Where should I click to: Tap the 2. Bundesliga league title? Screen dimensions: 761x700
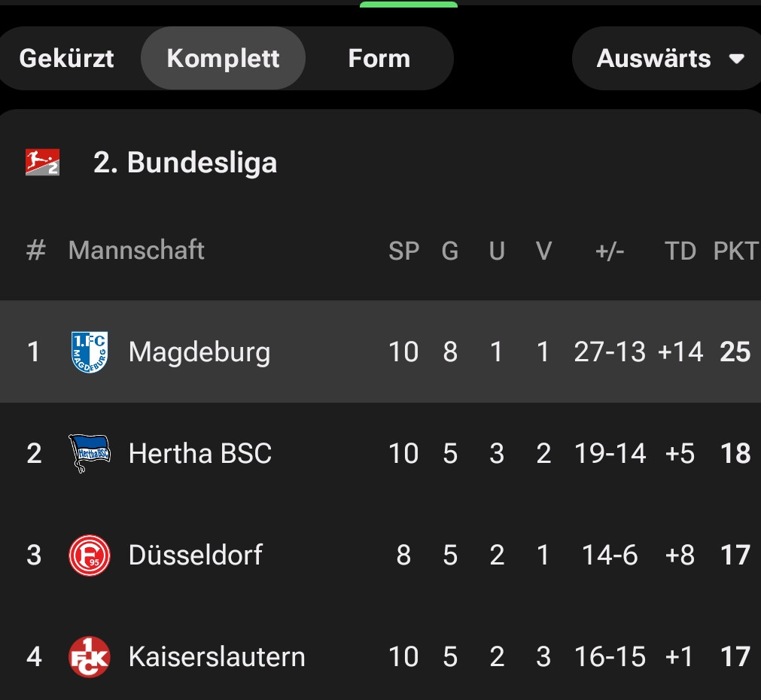coord(184,163)
